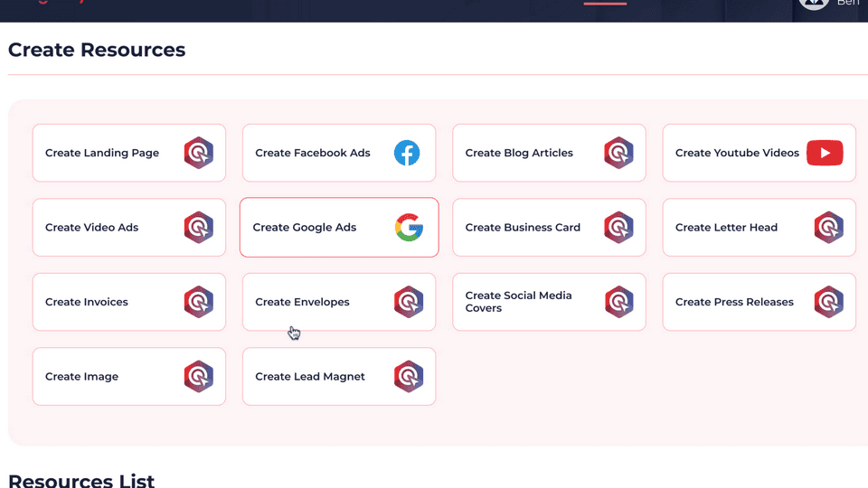The width and height of the screenshot is (868, 488).
Task: Choose Create Press Releases
Action: pos(759,302)
